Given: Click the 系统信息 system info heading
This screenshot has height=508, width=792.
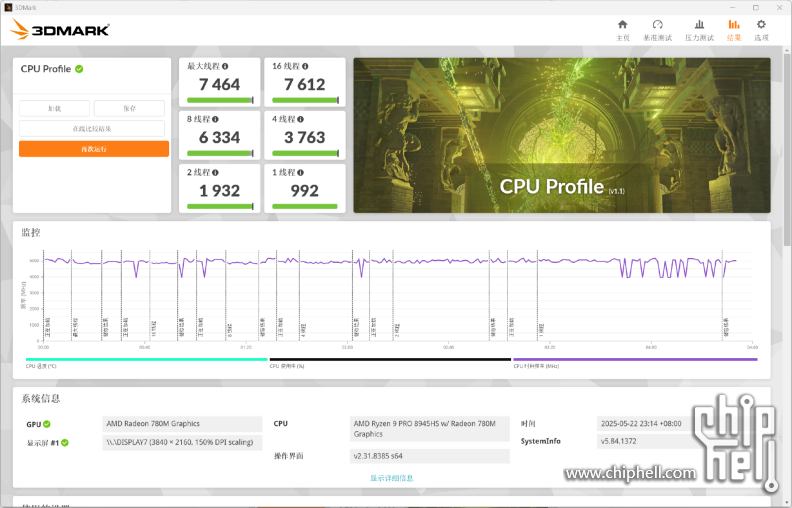Looking at the screenshot, I should point(40,398).
